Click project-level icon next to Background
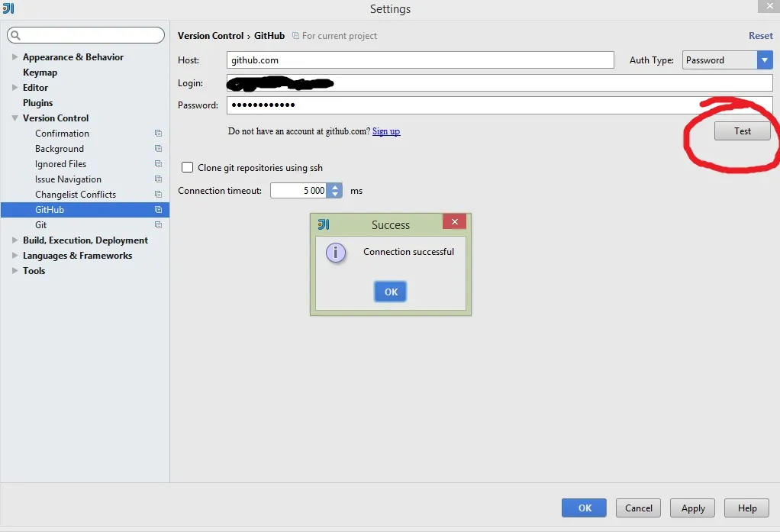 click(x=158, y=148)
